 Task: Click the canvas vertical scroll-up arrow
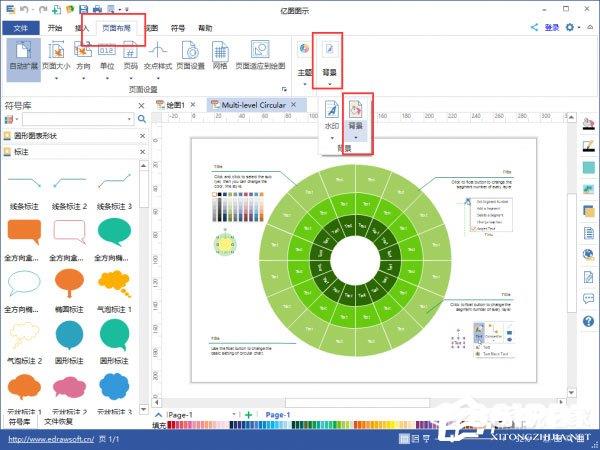pos(571,118)
